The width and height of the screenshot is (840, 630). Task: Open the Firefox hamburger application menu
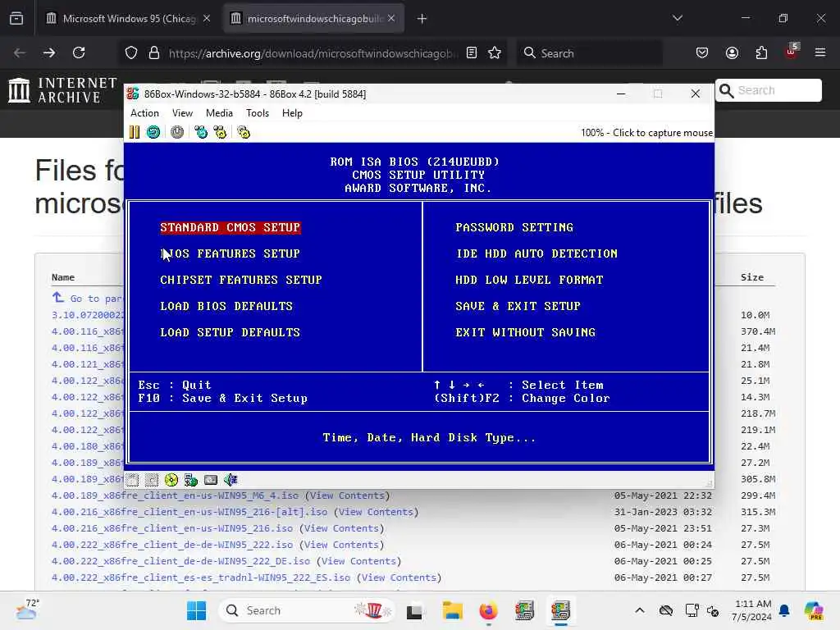click(x=820, y=52)
